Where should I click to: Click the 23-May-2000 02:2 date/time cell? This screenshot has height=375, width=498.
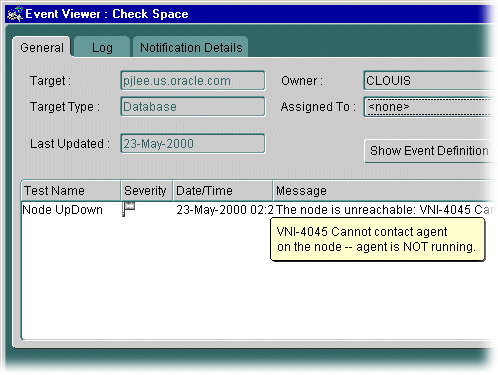pyautogui.click(x=225, y=210)
